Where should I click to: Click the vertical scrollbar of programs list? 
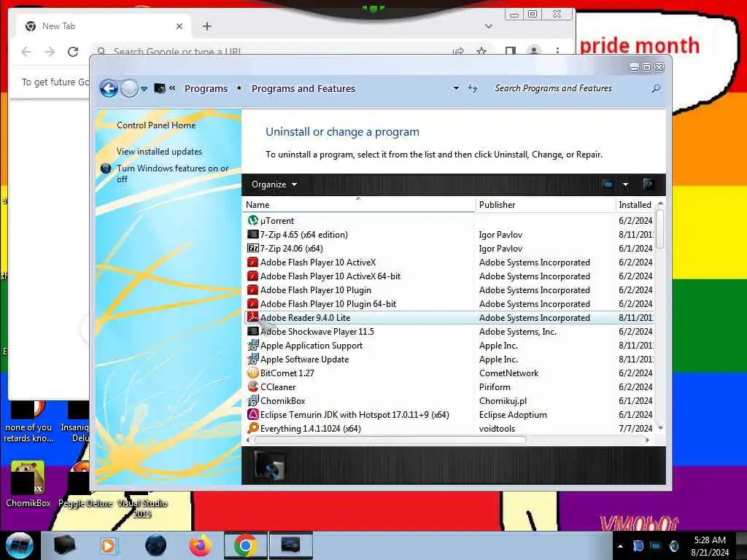pyautogui.click(x=659, y=228)
